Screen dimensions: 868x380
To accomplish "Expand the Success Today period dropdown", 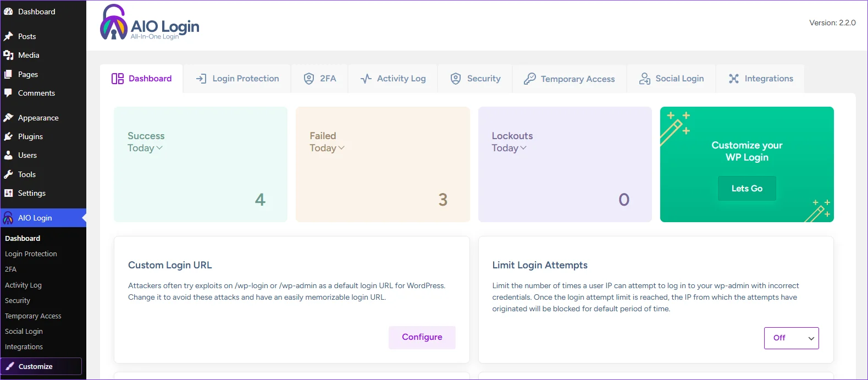I will (x=145, y=148).
